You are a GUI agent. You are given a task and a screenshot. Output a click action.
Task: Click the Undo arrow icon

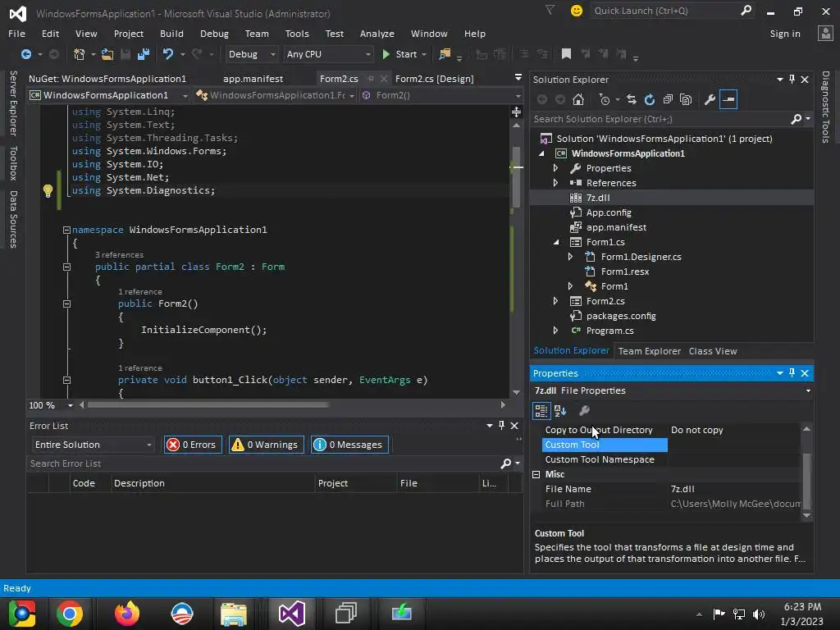tap(167, 54)
